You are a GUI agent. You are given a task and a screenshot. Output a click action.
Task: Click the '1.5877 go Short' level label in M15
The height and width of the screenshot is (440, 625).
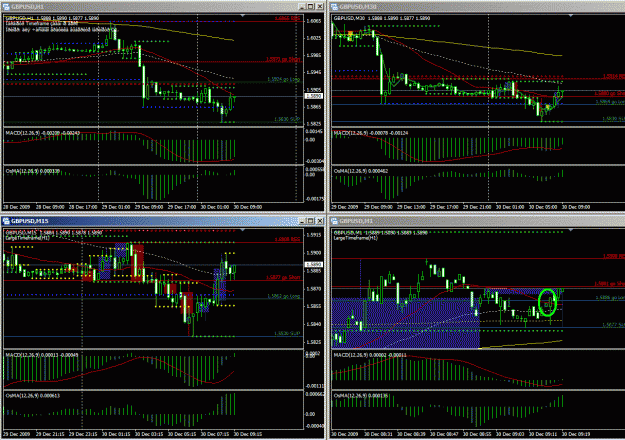(283, 277)
